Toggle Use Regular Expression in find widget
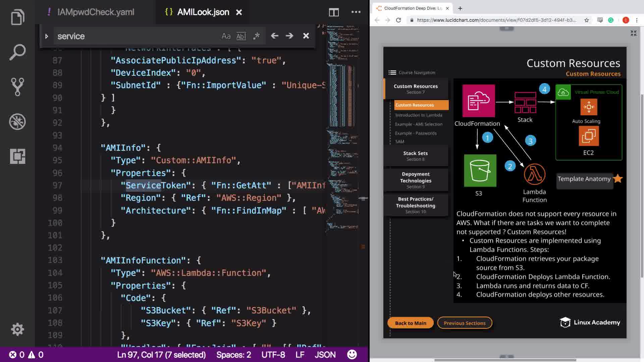Image resolution: width=644 pixels, height=362 pixels. click(257, 36)
